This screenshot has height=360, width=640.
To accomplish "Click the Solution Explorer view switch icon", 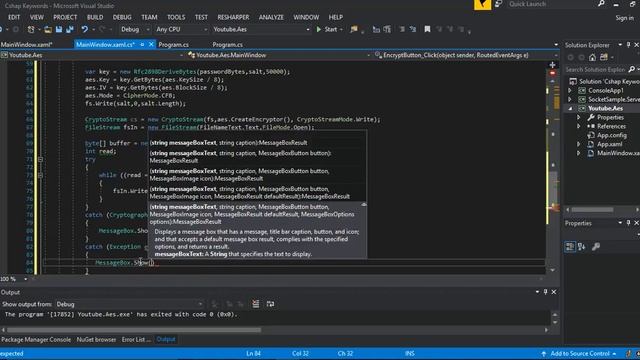I will tap(604, 58).
